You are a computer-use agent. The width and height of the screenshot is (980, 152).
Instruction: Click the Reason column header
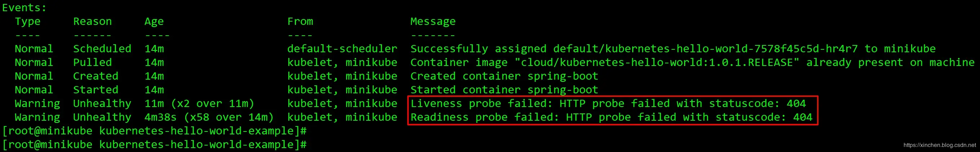pos(92,21)
